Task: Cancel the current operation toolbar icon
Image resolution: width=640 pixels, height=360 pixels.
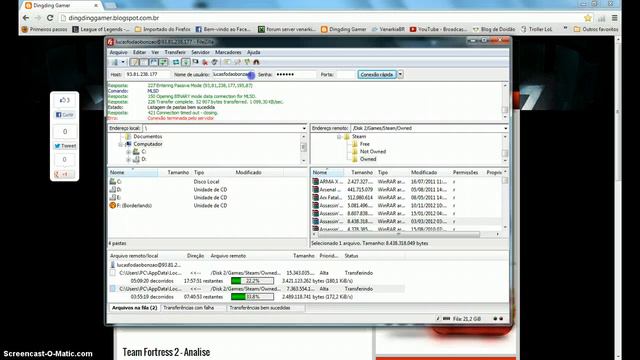Action: 196,62
